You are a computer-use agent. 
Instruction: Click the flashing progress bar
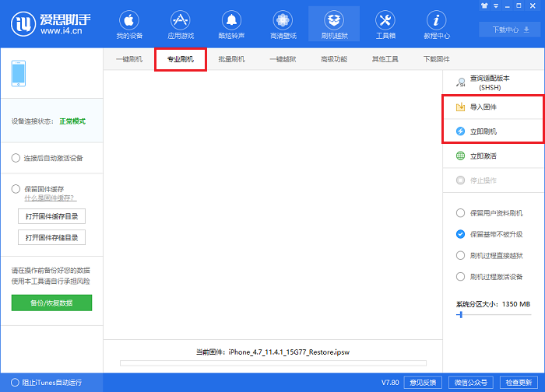[x=273, y=363]
